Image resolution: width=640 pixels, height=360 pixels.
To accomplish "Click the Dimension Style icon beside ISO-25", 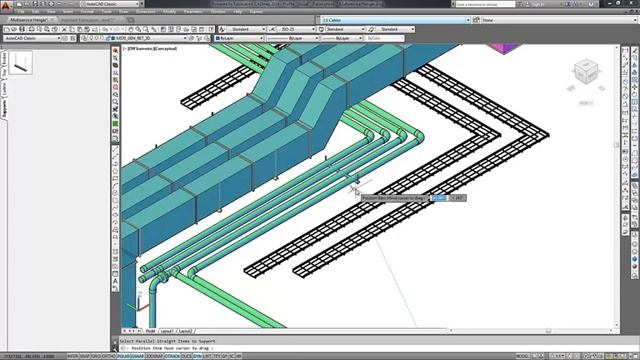I will [272, 29].
